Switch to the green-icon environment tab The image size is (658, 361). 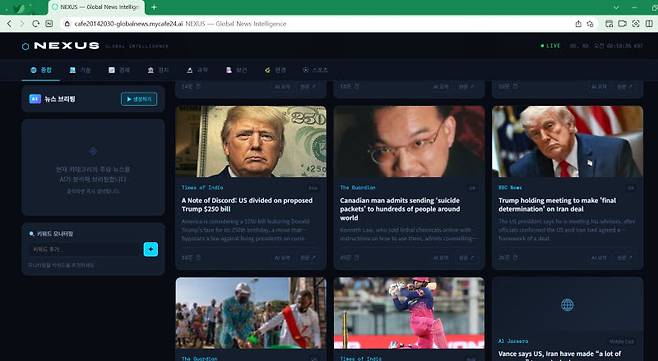pos(275,70)
